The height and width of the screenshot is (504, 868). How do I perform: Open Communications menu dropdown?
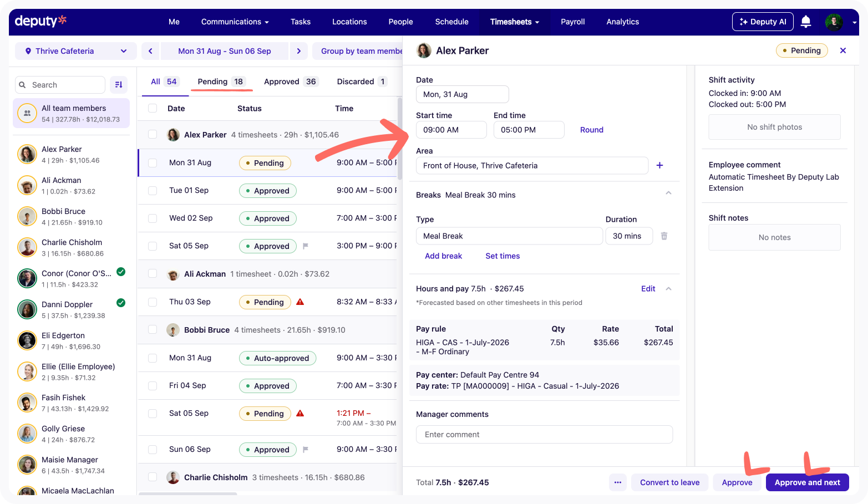[235, 22]
